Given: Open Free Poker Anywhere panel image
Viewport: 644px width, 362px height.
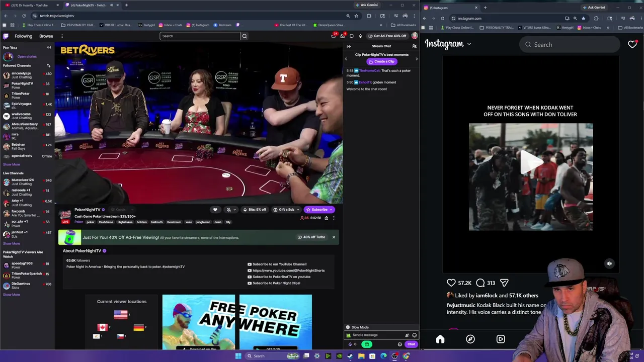Looking at the screenshot, I should click(x=237, y=322).
